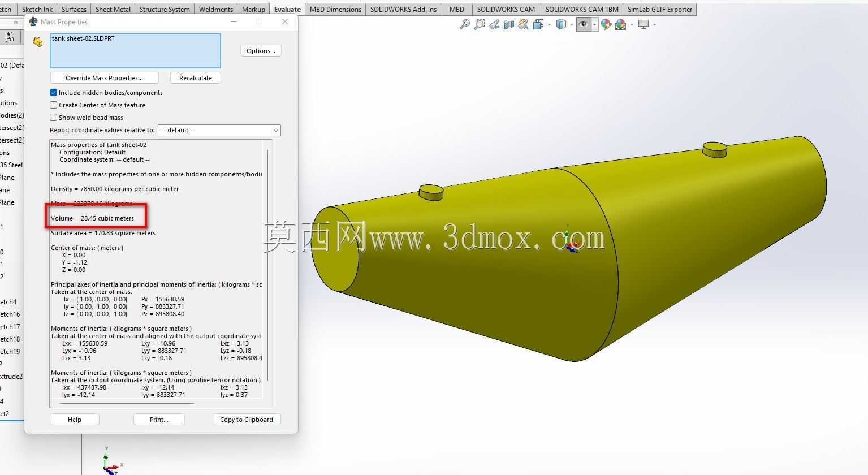
Task: Open the Structure System tab
Action: (x=165, y=9)
